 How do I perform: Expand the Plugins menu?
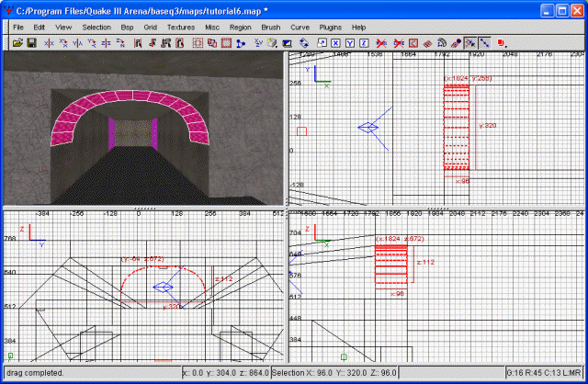[x=331, y=27]
